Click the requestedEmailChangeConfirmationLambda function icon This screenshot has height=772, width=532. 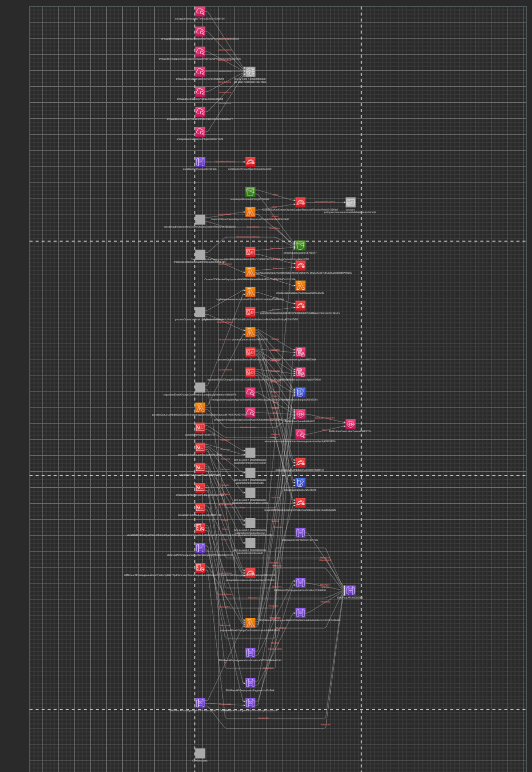[x=250, y=623]
